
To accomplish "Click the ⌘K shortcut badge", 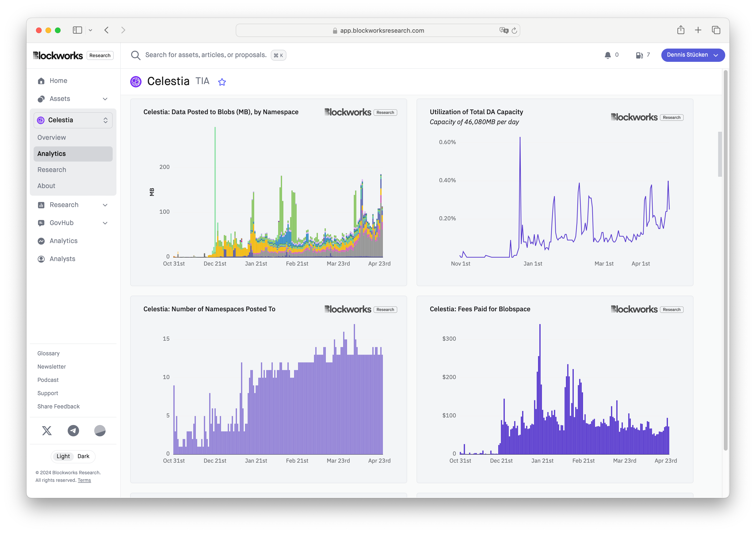I will pos(278,55).
